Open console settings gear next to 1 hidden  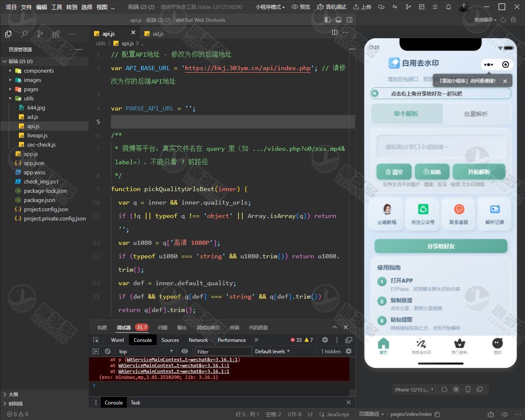click(x=349, y=352)
